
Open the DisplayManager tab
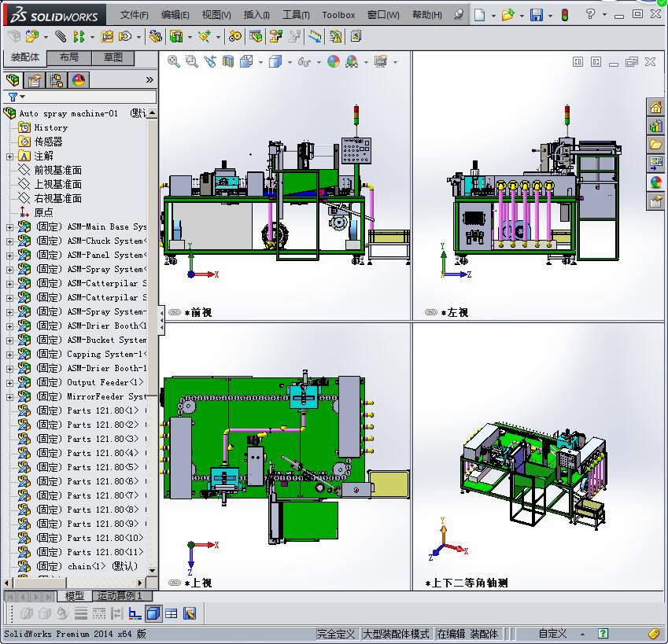[79, 80]
